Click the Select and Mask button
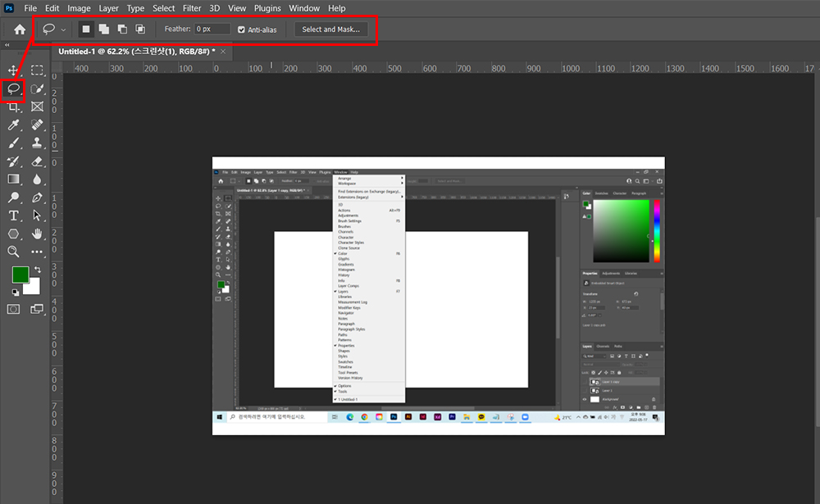The width and height of the screenshot is (820, 504). pyautogui.click(x=331, y=30)
